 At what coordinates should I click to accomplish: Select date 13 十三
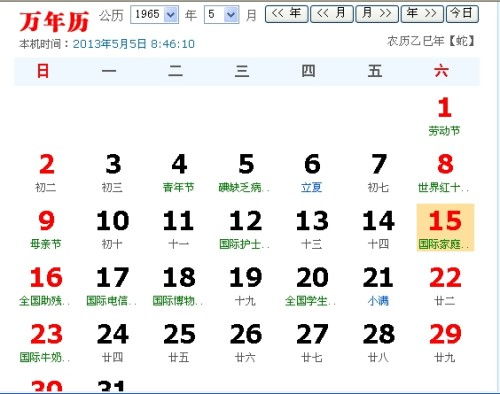312,229
